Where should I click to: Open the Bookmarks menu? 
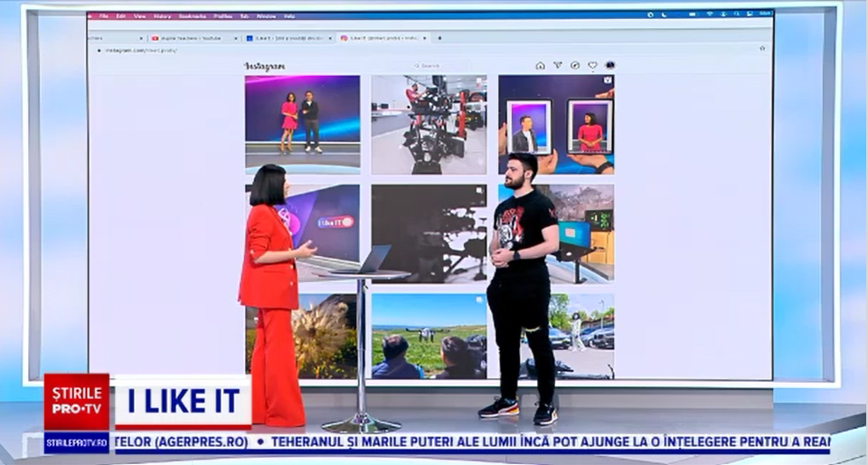pos(192,16)
